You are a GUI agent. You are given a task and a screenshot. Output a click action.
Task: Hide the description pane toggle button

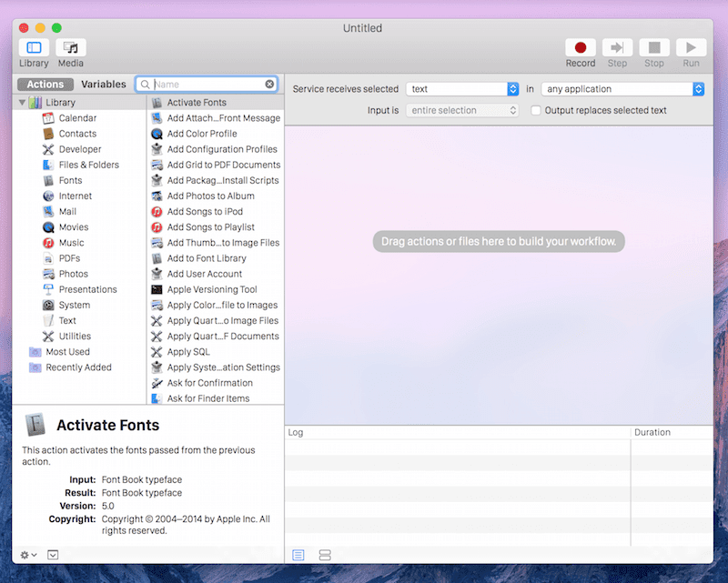click(53, 555)
